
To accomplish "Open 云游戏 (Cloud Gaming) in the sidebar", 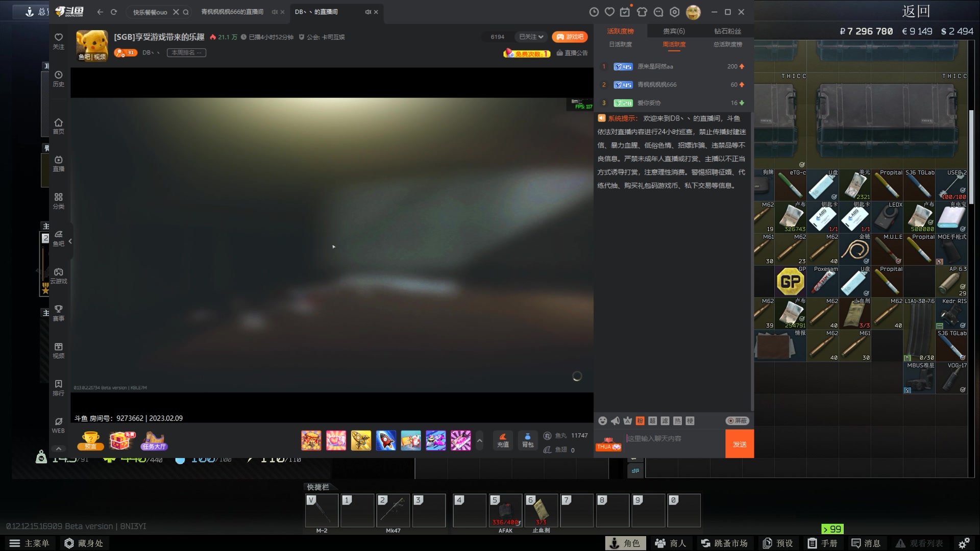I will (x=59, y=276).
